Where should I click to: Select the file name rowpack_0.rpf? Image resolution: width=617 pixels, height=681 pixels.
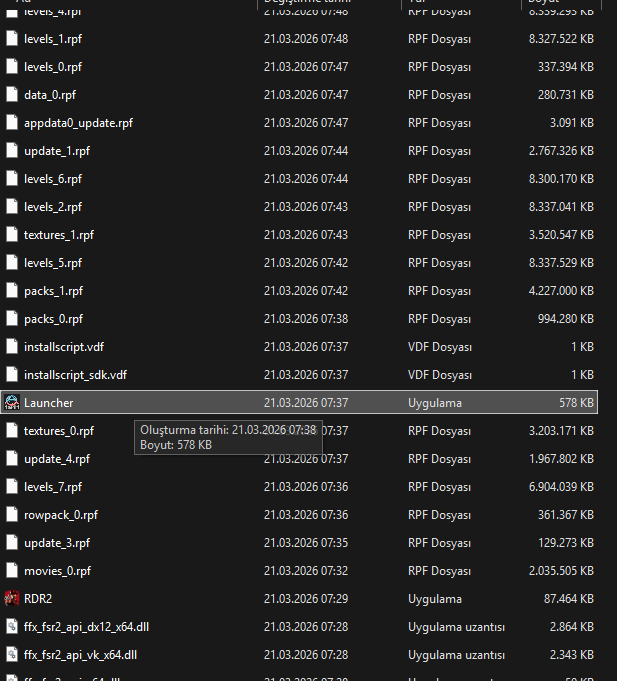point(61,515)
